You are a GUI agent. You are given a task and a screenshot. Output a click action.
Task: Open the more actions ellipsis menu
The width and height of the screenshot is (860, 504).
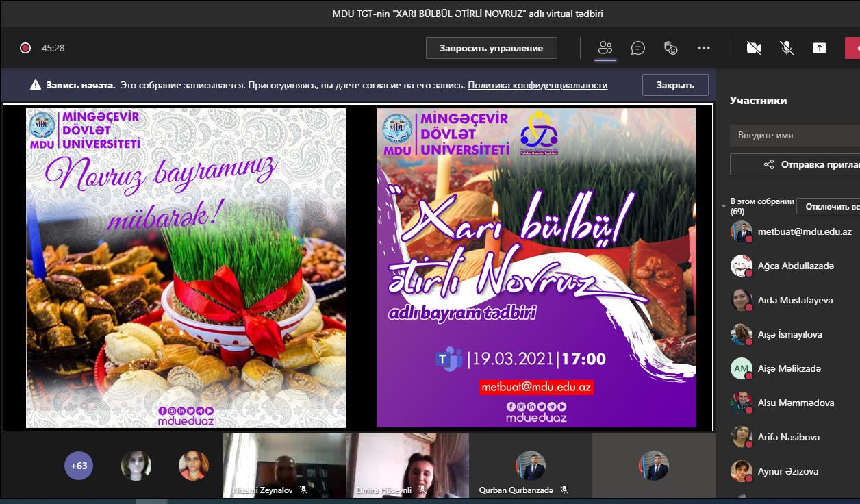(704, 48)
